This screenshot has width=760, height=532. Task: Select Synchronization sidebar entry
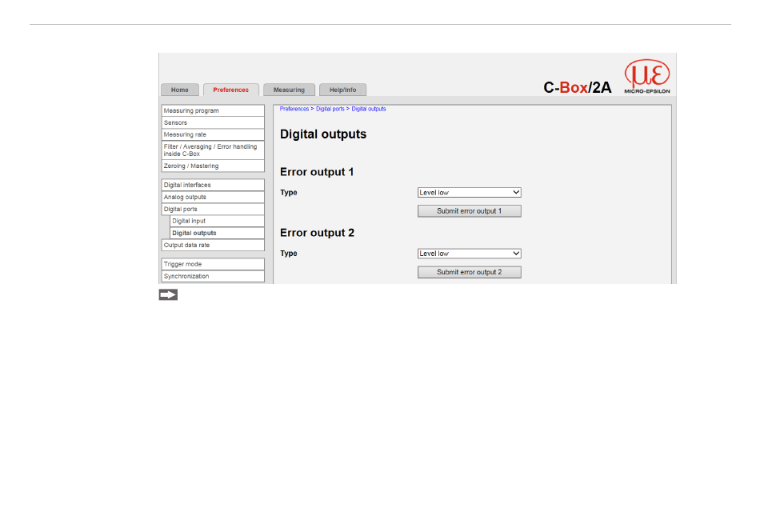(x=213, y=276)
